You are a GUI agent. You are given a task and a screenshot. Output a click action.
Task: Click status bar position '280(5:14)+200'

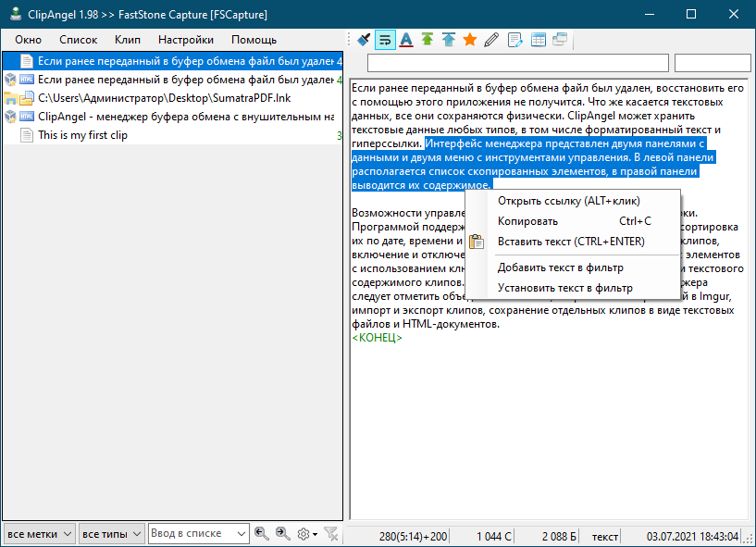pyautogui.click(x=414, y=537)
